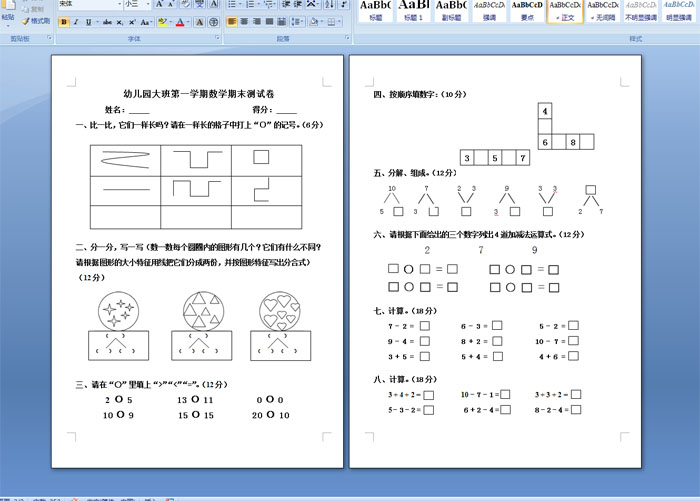Toggle Italic formatting
The image size is (700, 501).
tap(76, 22)
